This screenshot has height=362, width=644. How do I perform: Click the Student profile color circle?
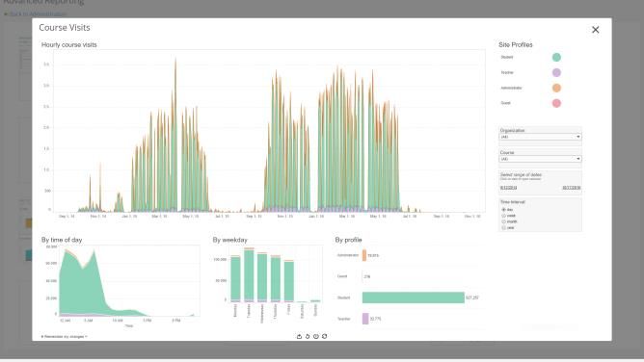point(556,57)
